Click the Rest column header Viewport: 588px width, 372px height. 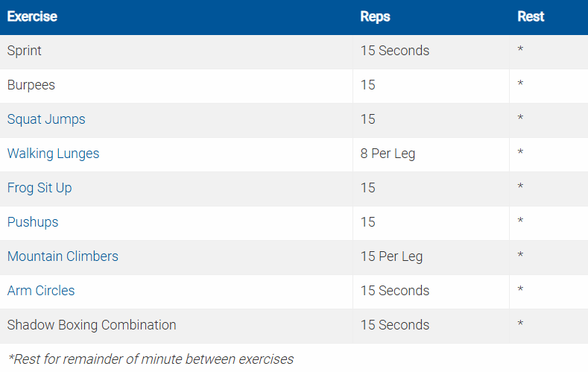(531, 16)
